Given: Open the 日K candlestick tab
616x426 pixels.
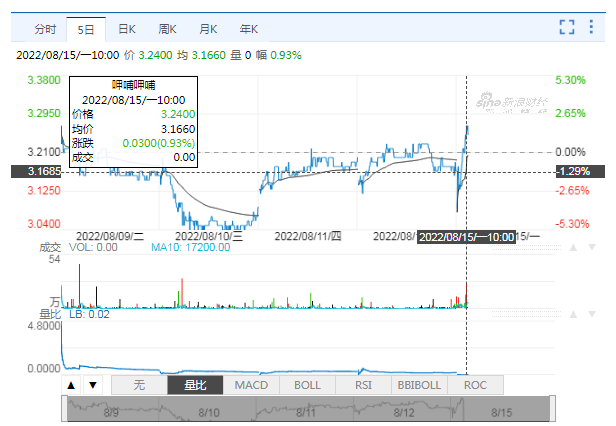Looking at the screenshot, I should tap(127, 30).
